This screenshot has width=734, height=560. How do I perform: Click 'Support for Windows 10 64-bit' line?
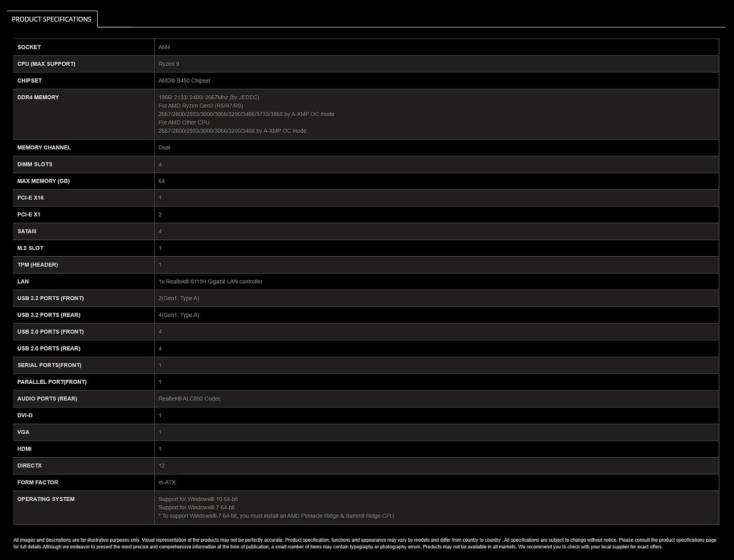198,499
